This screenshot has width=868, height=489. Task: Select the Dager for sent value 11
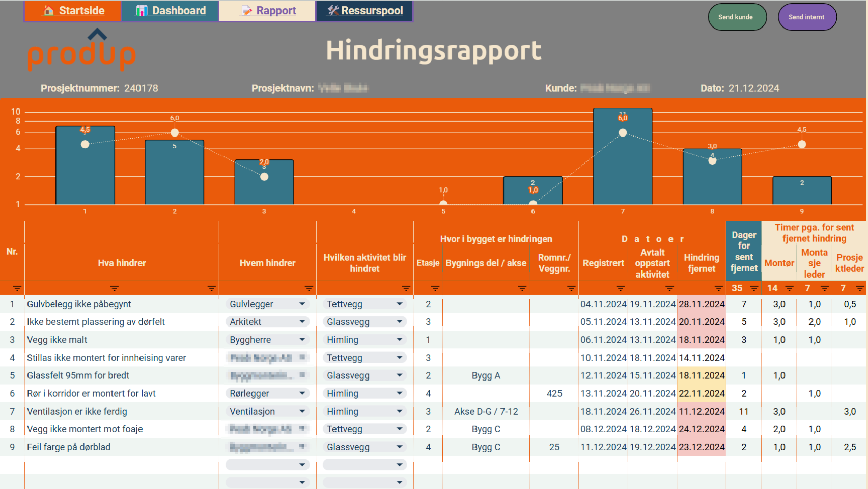point(744,411)
